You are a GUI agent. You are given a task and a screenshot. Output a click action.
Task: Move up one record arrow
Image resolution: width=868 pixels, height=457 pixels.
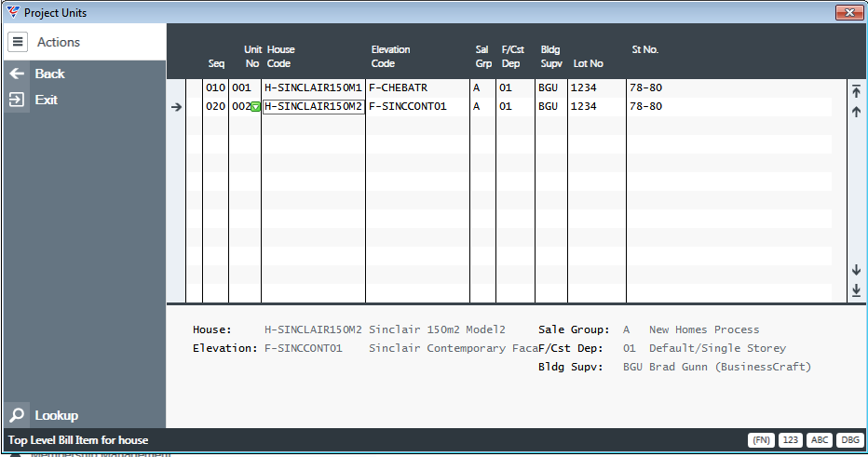[x=856, y=112]
